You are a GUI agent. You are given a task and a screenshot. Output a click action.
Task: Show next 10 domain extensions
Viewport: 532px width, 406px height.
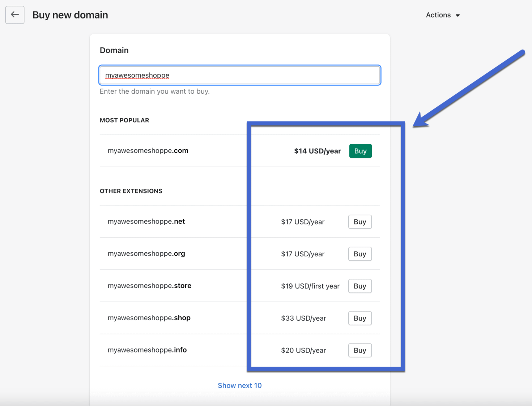click(x=239, y=385)
